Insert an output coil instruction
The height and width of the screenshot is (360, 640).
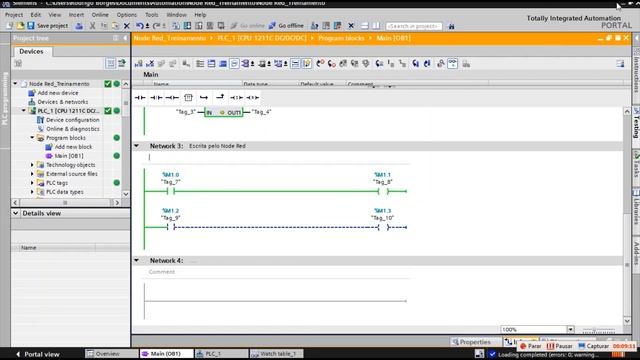point(172,98)
